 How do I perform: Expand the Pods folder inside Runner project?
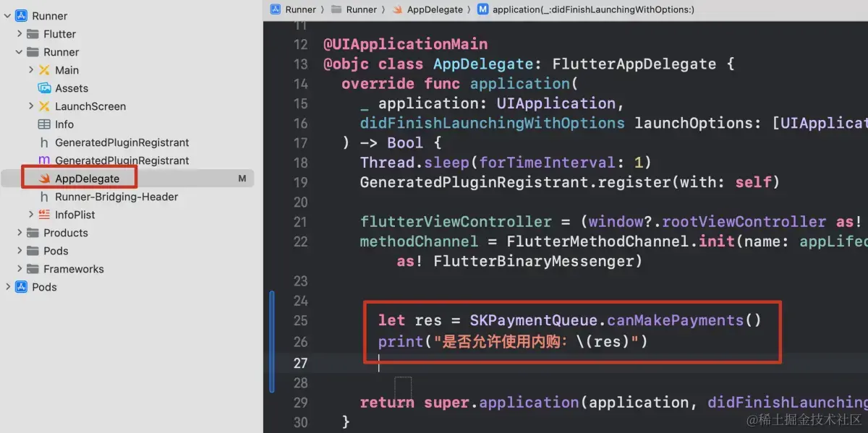(x=20, y=251)
